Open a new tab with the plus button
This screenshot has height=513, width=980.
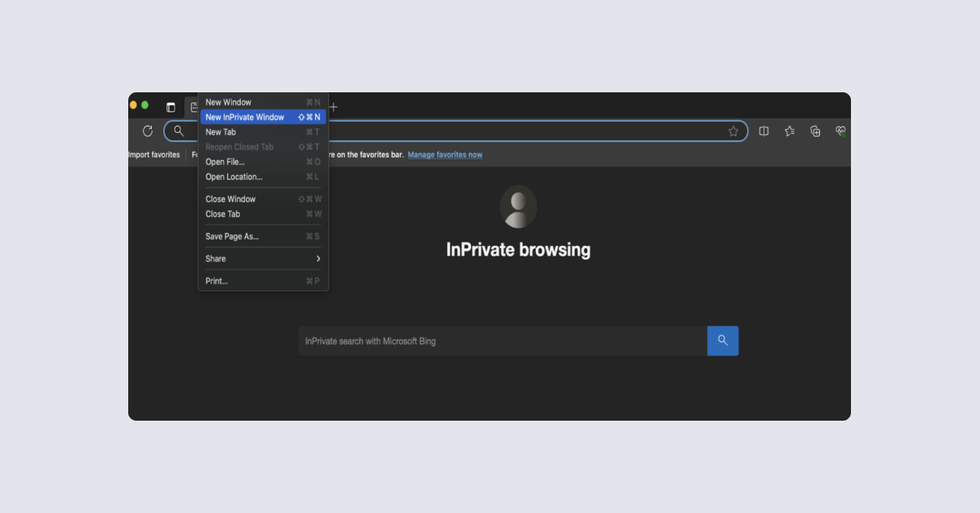click(333, 106)
